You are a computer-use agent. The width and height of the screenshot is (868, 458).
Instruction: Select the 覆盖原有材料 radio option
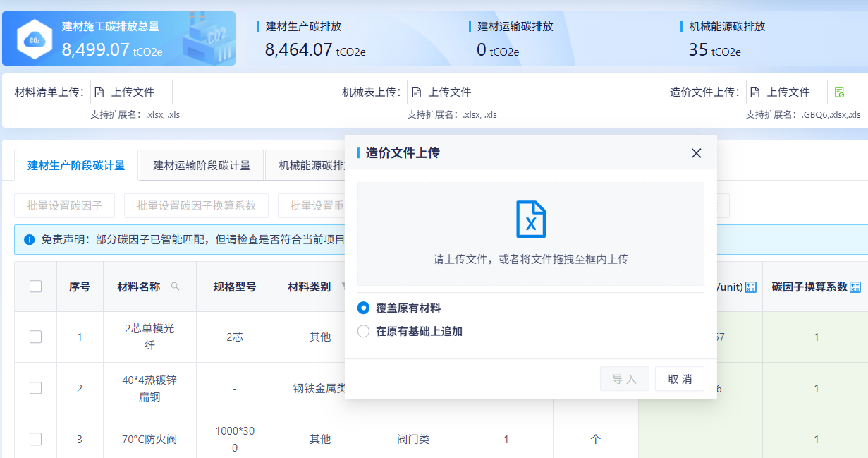pyautogui.click(x=363, y=308)
